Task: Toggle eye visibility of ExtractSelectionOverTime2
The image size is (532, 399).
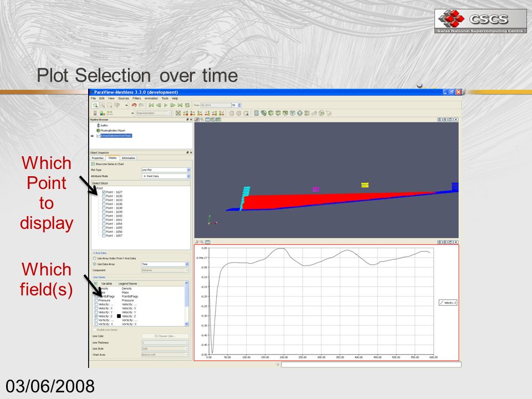Action: 92,136
